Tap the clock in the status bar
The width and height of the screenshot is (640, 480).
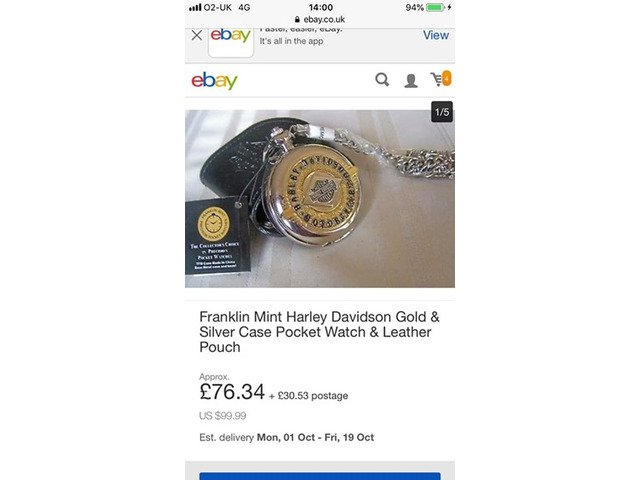pos(321,7)
